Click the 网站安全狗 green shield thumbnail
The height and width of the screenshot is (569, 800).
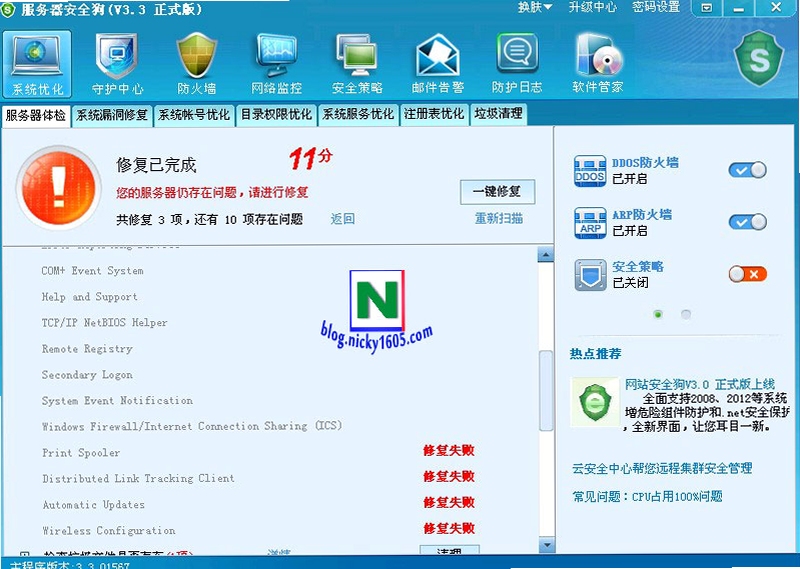(595, 402)
